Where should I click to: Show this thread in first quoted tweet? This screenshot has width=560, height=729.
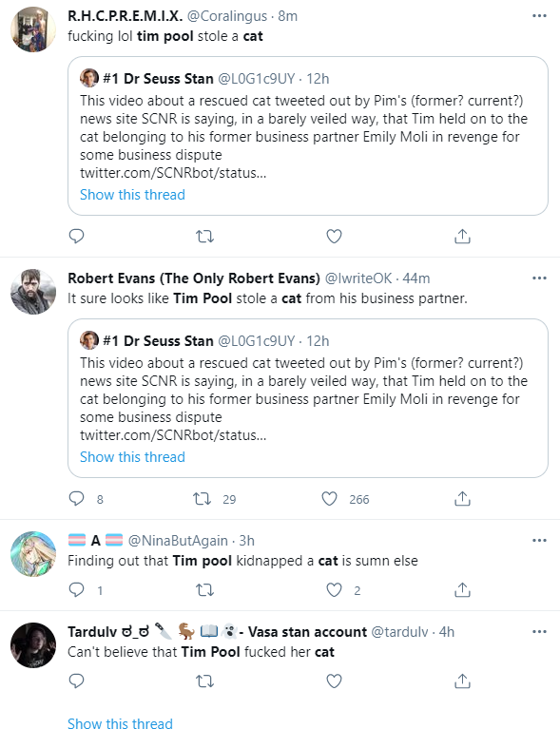pyautogui.click(x=132, y=194)
